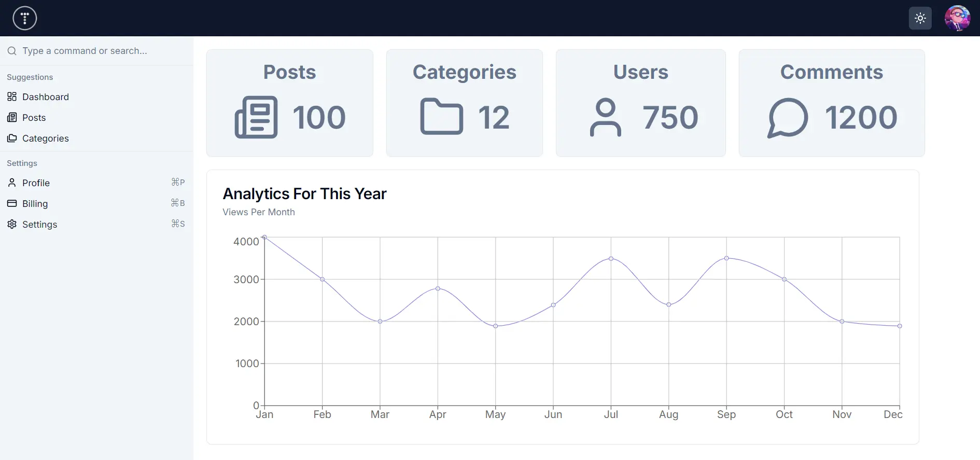980x460 pixels.
Task: Open Profile settings item
Action: click(96, 183)
